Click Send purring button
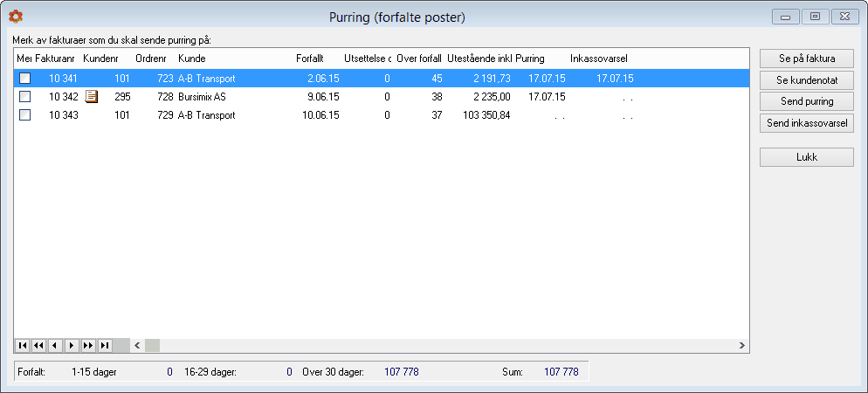 click(x=807, y=101)
